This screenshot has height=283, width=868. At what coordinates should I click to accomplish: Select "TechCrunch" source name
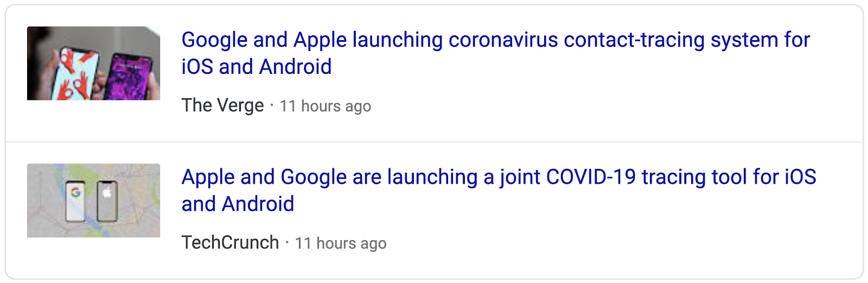230,242
